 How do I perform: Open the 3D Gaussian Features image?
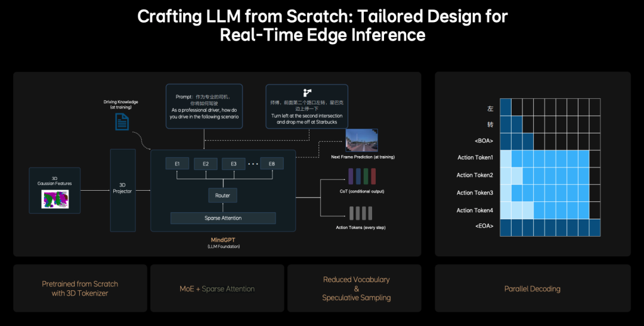coord(55,199)
